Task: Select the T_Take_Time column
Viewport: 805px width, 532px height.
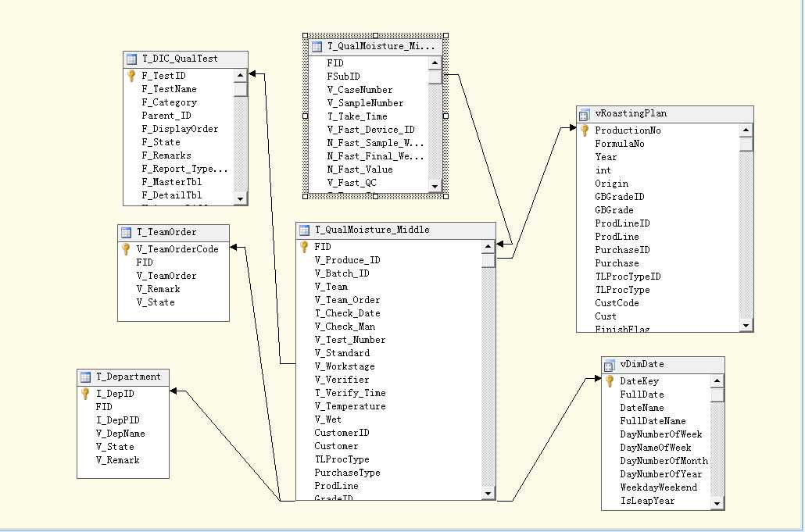Action: coord(357,116)
